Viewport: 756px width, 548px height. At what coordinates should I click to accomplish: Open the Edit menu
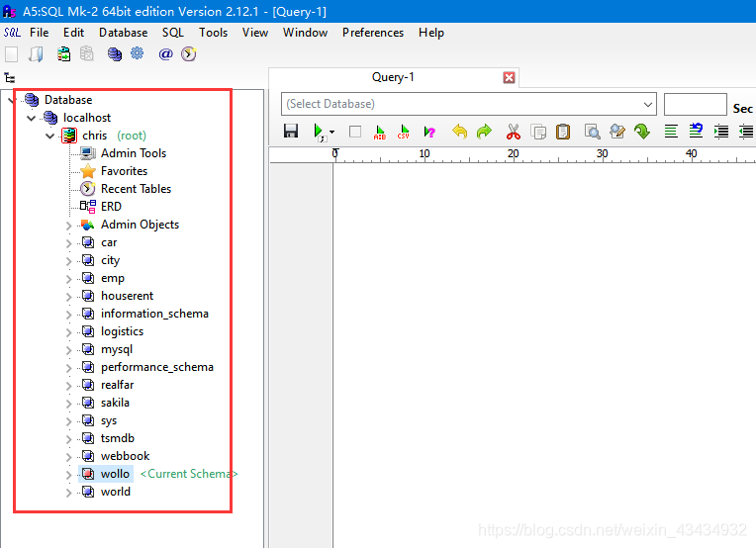[74, 33]
